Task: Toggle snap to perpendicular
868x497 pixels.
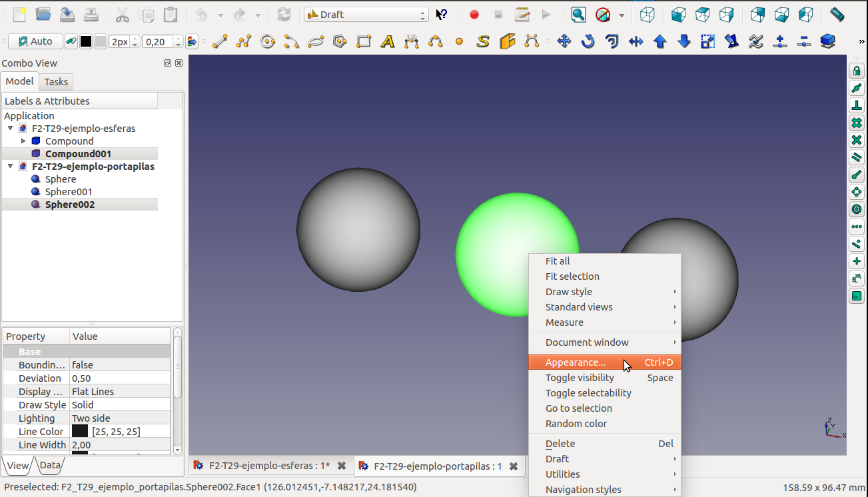Action: click(857, 106)
